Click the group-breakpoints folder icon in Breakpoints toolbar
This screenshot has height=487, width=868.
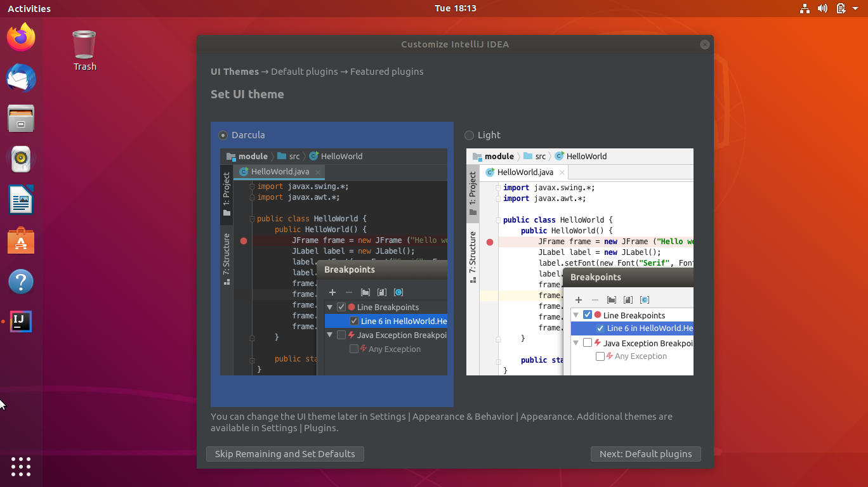tap(365, 292)
